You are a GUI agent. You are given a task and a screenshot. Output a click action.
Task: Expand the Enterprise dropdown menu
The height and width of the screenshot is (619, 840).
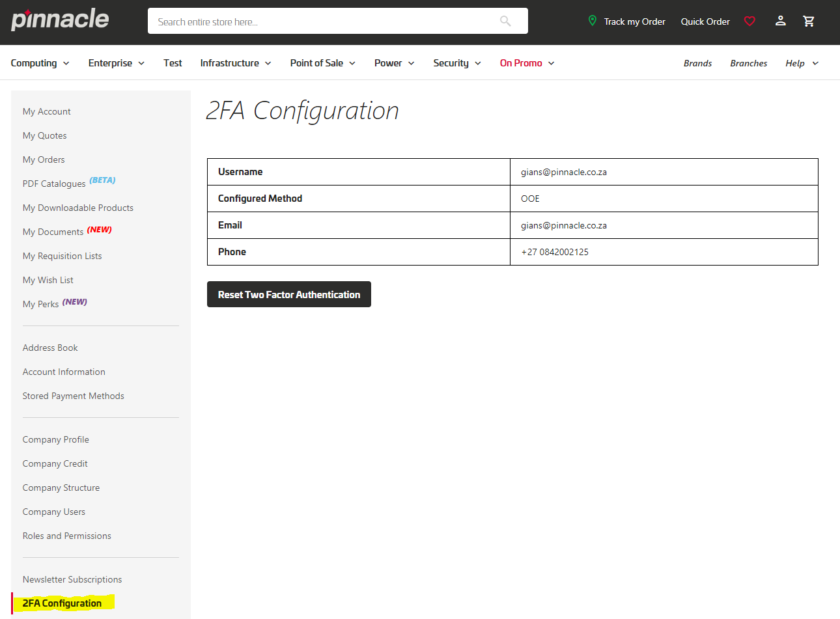tap(116, 63)
